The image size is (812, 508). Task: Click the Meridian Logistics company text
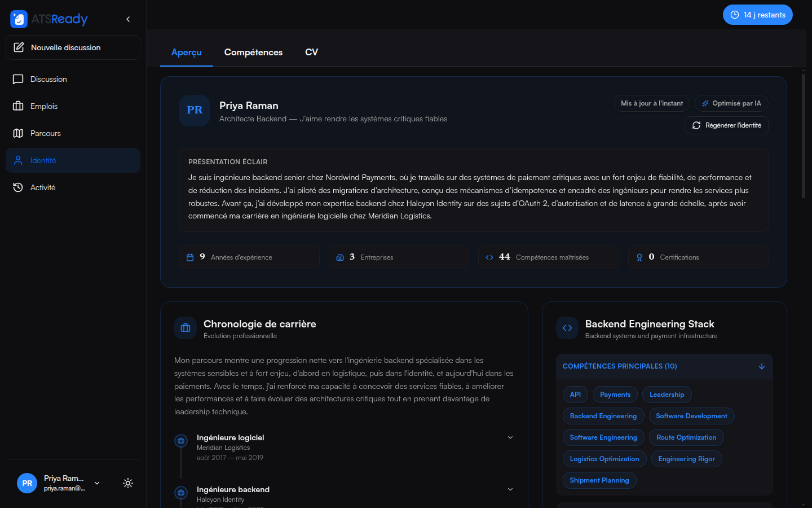click(223, 448)
